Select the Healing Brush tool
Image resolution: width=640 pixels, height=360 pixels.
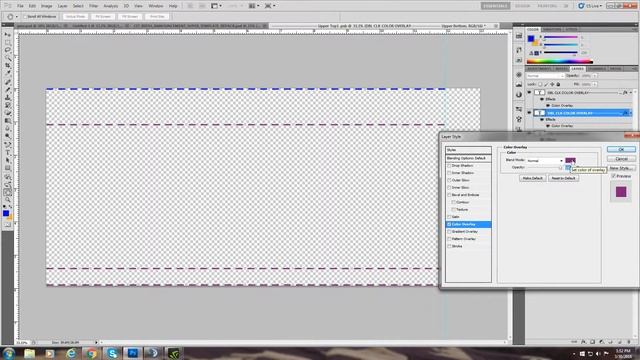coord(8,82)
